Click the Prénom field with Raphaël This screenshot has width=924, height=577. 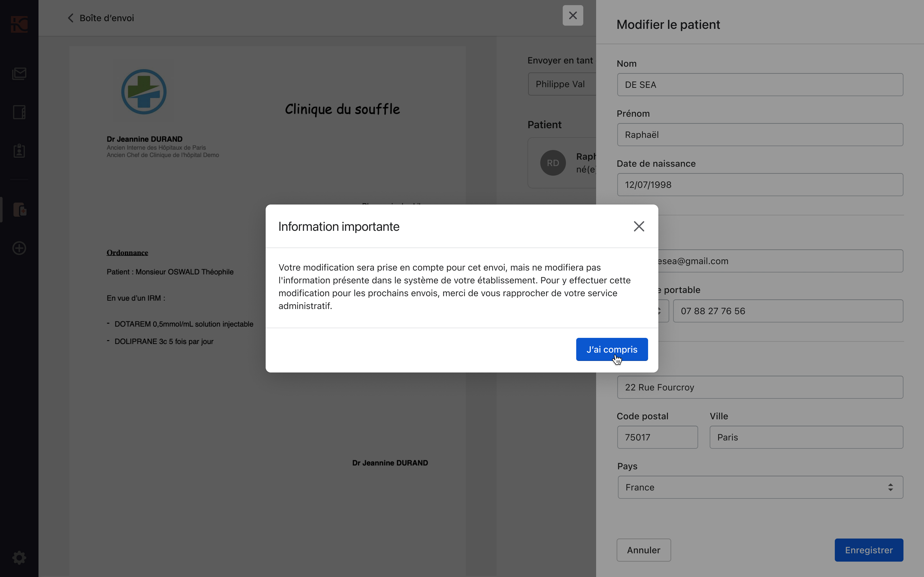click(760, 134)
